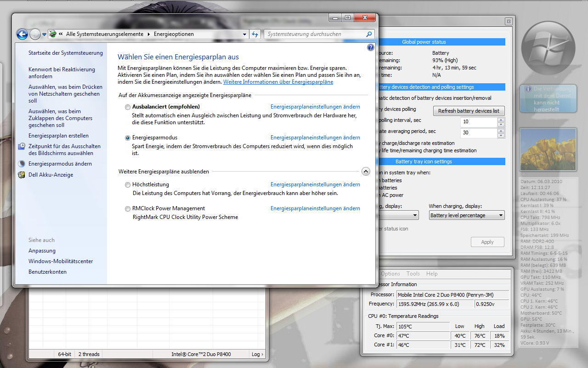
Task: Open the Battery level percentage dropdown
Action: pos(467,215)
